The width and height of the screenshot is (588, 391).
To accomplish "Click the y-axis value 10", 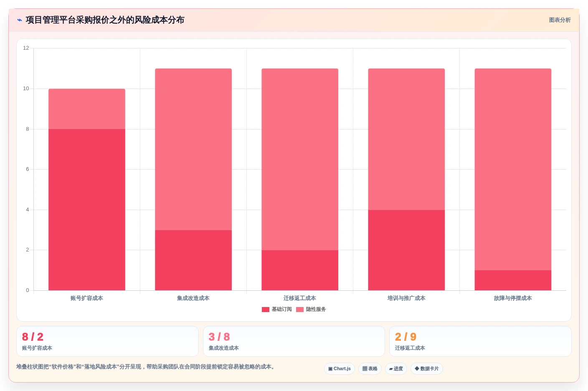I will (x=26, y=89).
